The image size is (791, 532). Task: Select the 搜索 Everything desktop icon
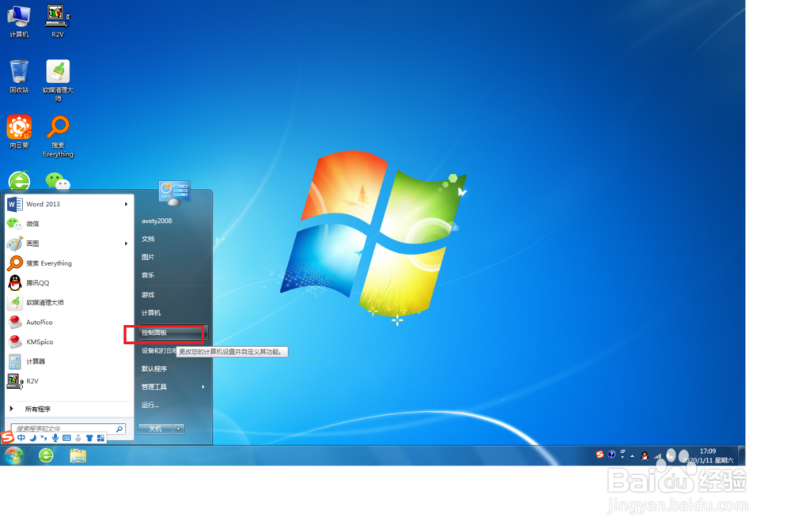click(x=58, y=137)
